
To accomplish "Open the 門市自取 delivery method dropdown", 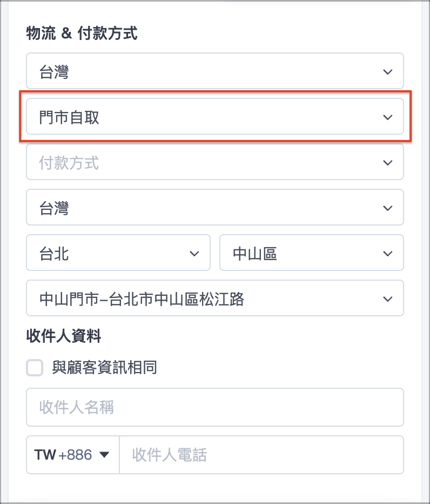I will (215, 117).
